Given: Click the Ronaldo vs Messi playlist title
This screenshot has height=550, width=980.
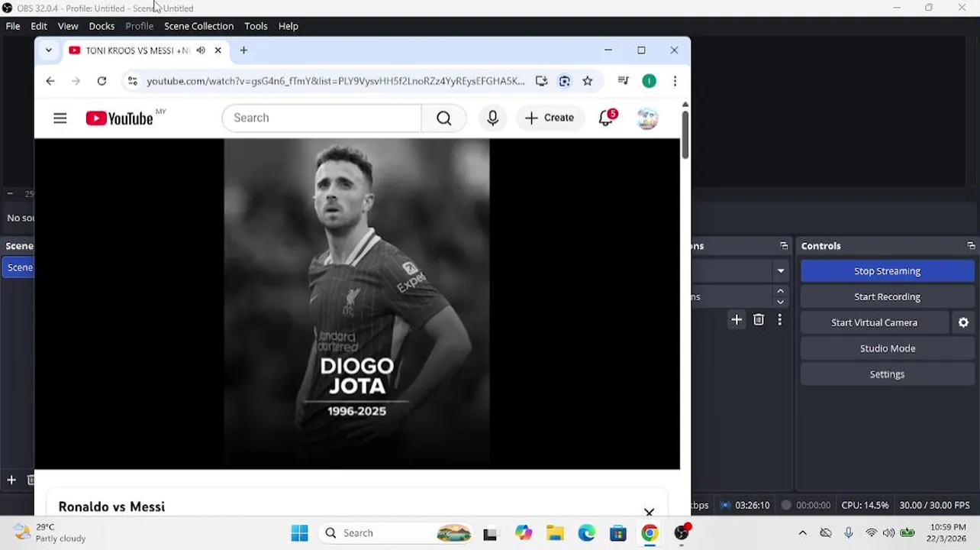Looking at the screenshot, I should (111, 507).
